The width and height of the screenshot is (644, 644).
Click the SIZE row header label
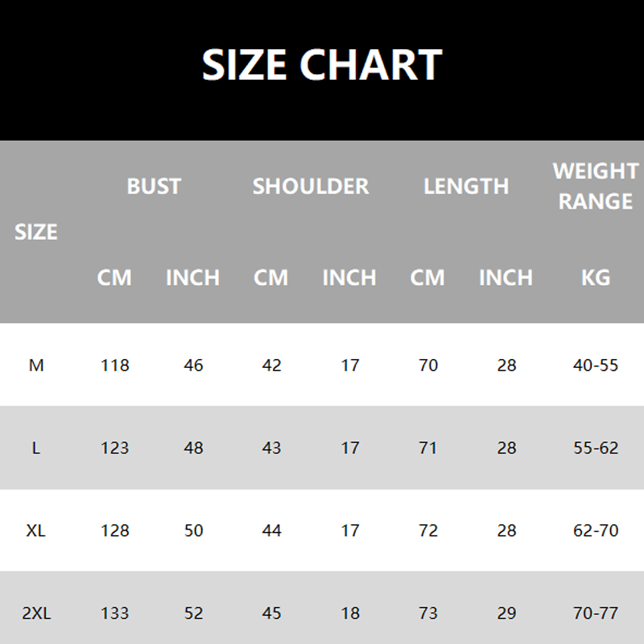coord(36,232)
